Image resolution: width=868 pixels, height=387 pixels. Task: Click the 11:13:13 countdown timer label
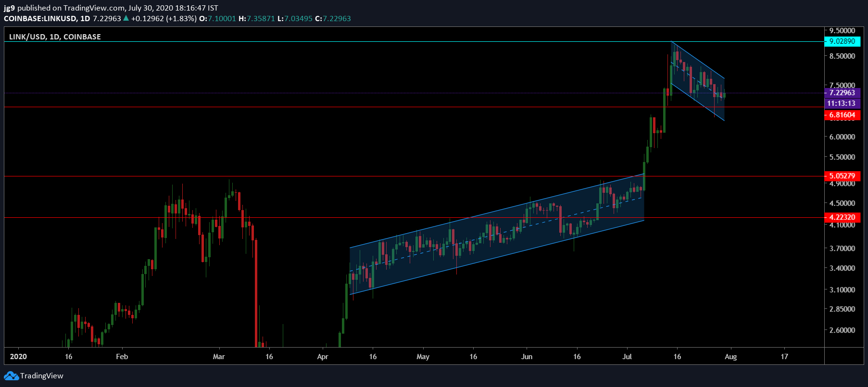842,103
